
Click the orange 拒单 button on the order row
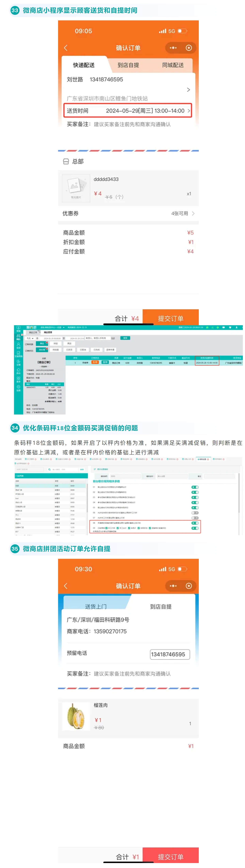95,363
